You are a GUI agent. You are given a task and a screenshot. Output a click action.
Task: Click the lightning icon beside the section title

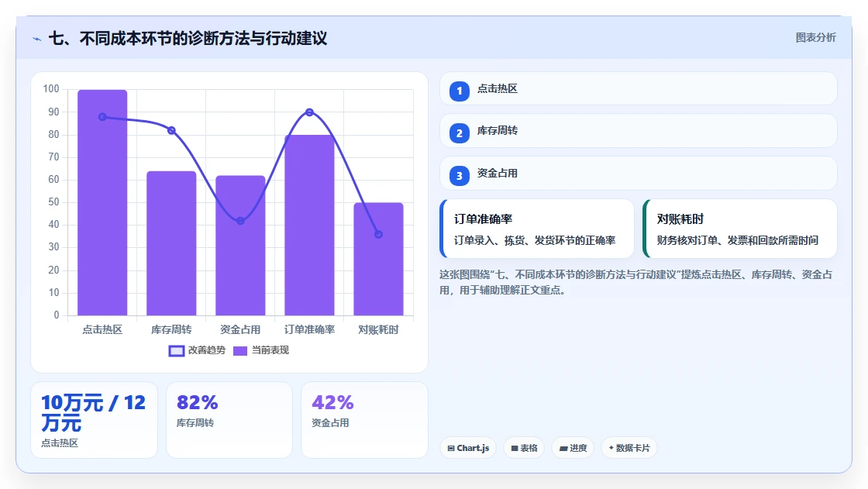pyautogui.click(x=37, y=39)
